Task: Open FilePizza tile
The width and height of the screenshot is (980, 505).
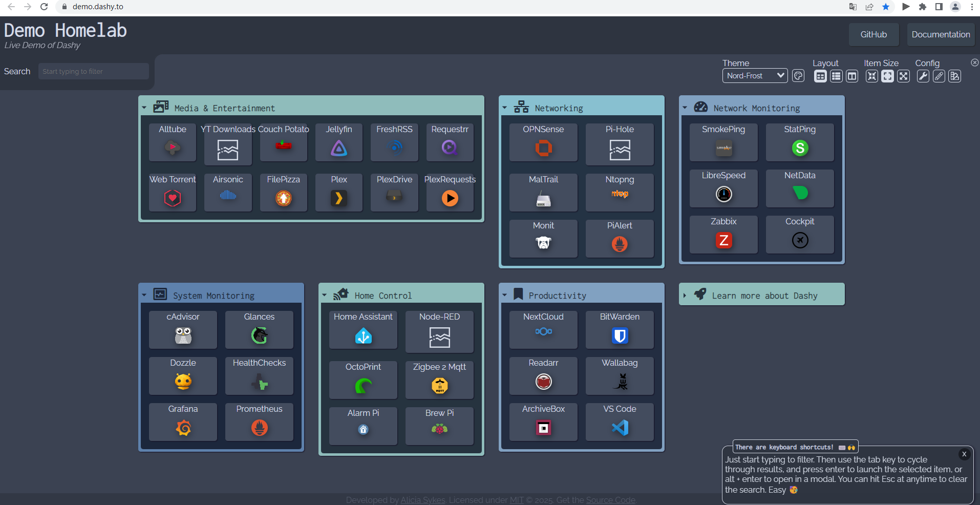Action: pos(284,192)
